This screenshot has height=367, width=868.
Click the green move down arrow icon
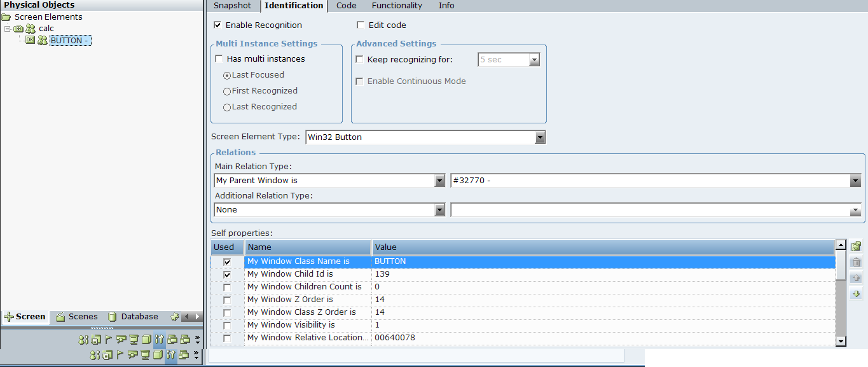point(856,294)
